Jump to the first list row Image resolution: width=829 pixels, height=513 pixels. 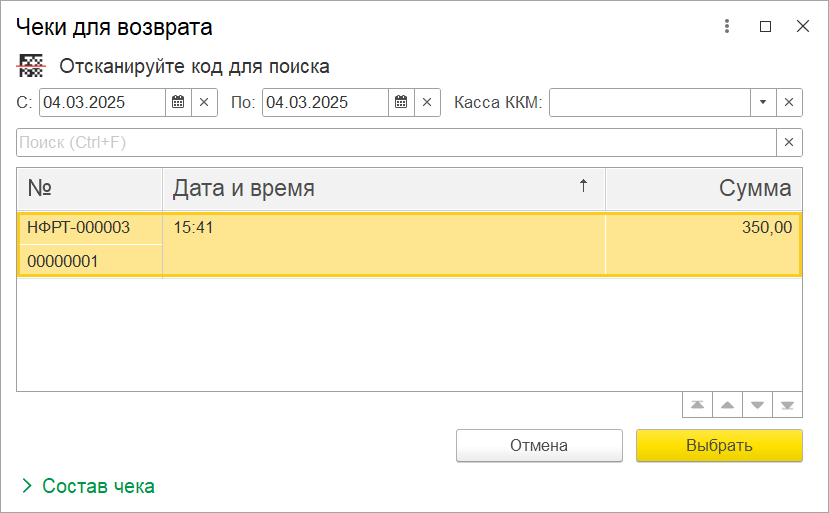point(696,405)
